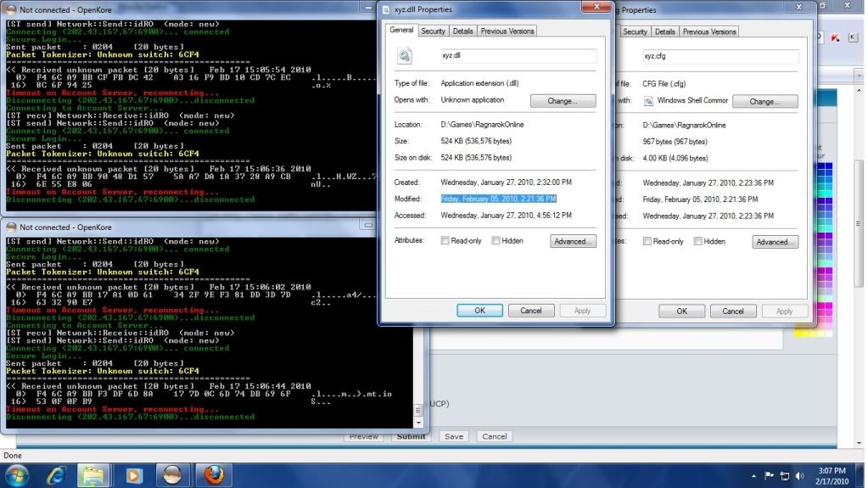Image resolution: width=868 pixels, height=488 pixels.
Task: Click Change button in xyz.dll Properties
Action: [563, 101]
